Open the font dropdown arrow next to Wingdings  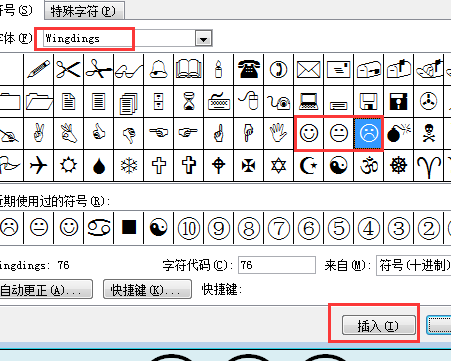pos(203,39)
